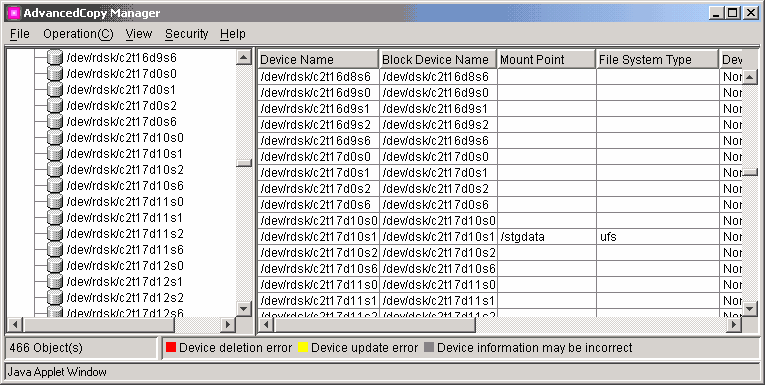
Task: Click the table horizontal scrollbar thumb
Action: [374, 324]
